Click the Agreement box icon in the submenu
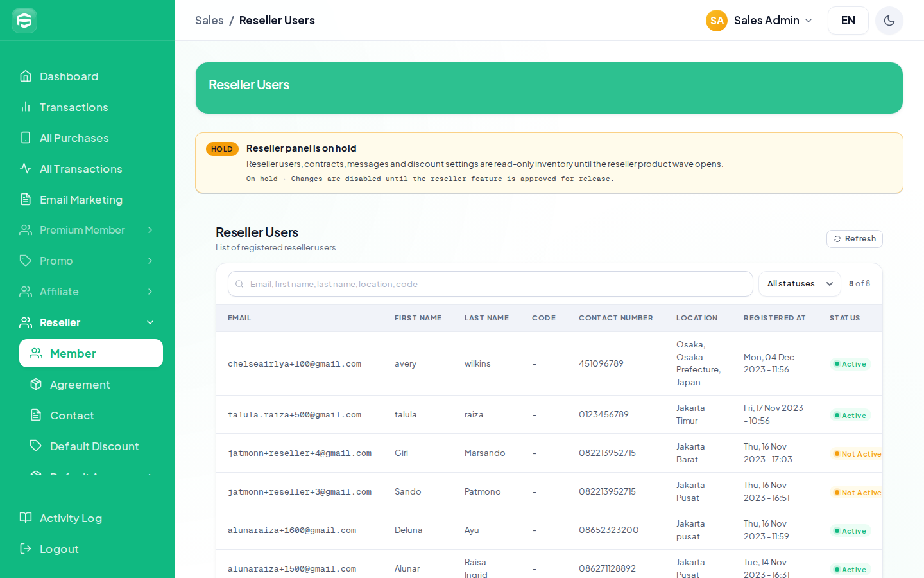Viewport: 924px width, 578px height. [x=36, y=384]
